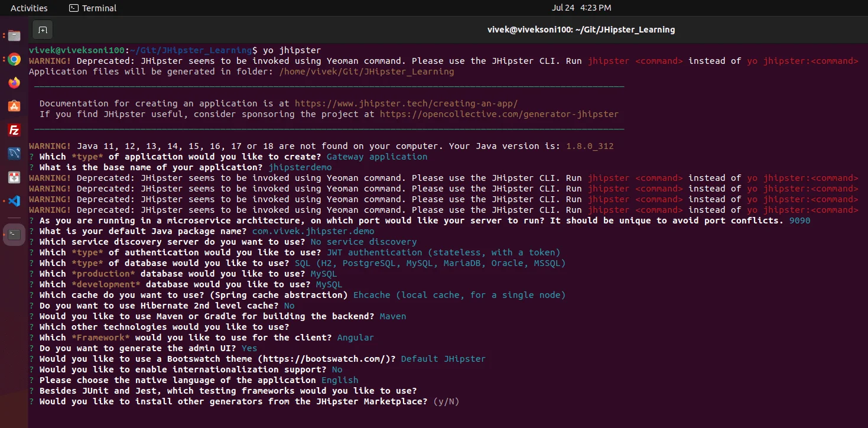The image size is (868, 428).
Task: Open MySQL Workbench from the dock
Action: pos(14,154)
